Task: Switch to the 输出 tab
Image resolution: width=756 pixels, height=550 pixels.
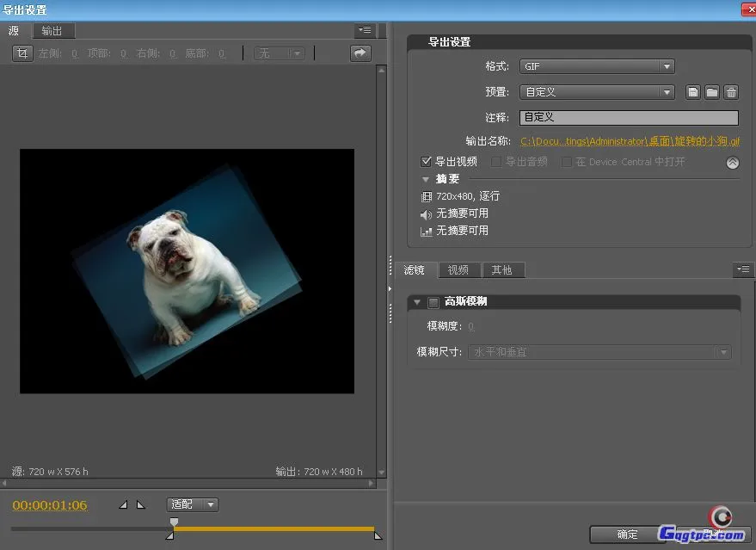Action: (52, 31)
